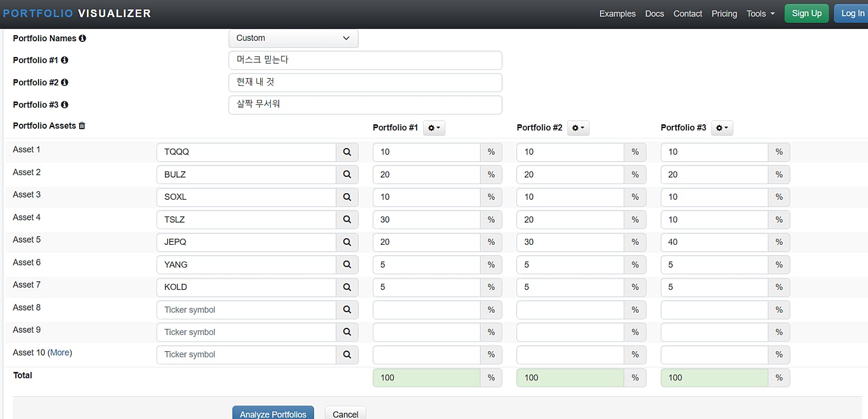
Task: Click the BULZ ticker input field
Action: [x=247, y=175]
